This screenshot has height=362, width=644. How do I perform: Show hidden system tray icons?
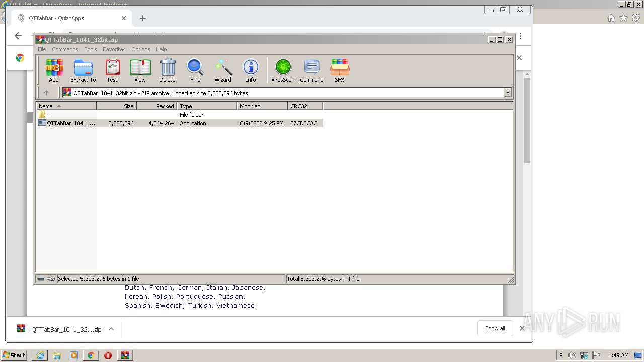click(x=561, y=355)
